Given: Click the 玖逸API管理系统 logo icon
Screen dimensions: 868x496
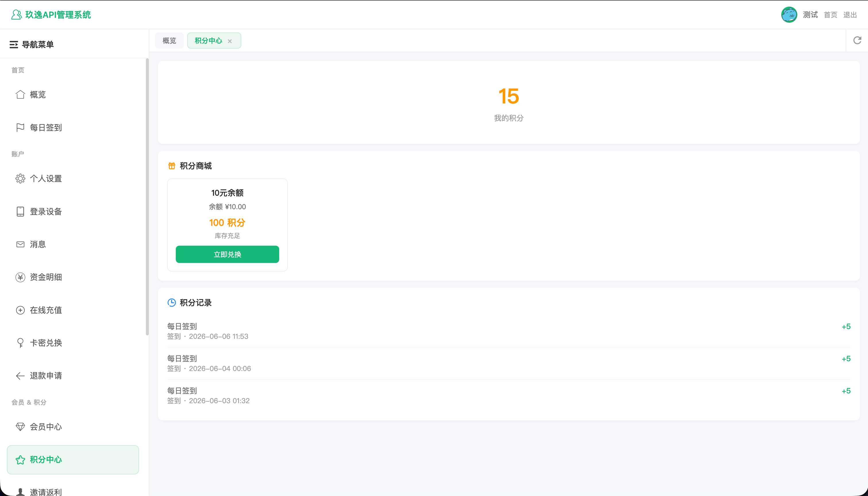Looking at the screenshot, I should tap(16, 15).
